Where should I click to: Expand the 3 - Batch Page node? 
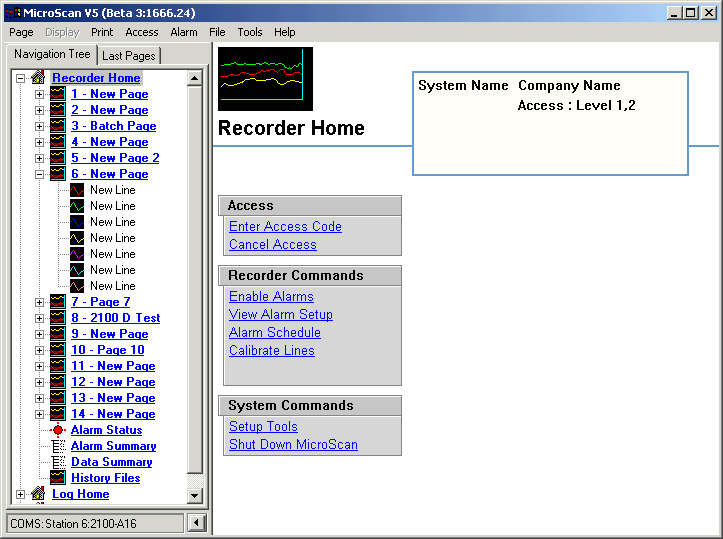coord(40,126)
